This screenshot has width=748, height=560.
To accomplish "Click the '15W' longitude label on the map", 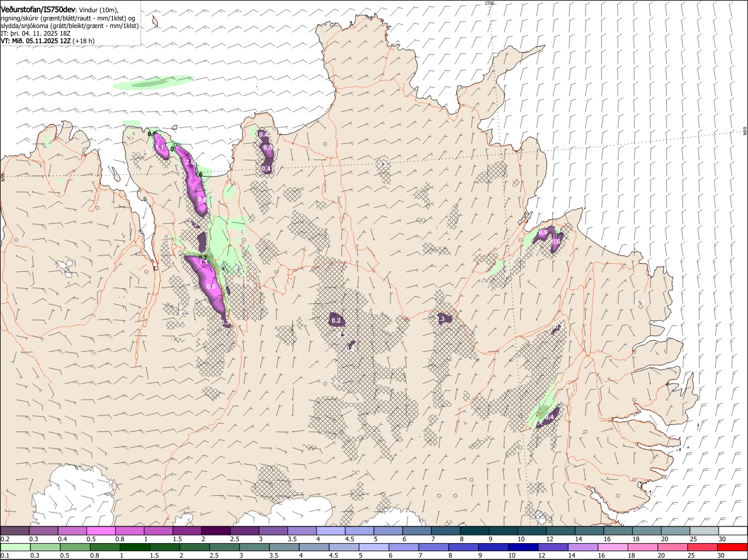I will [x=489, y=3].
